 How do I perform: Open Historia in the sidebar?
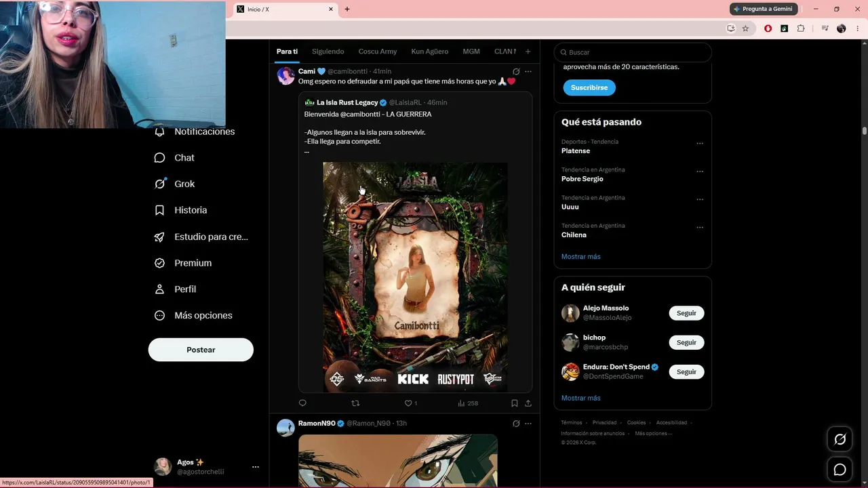[x=181, y=210]
